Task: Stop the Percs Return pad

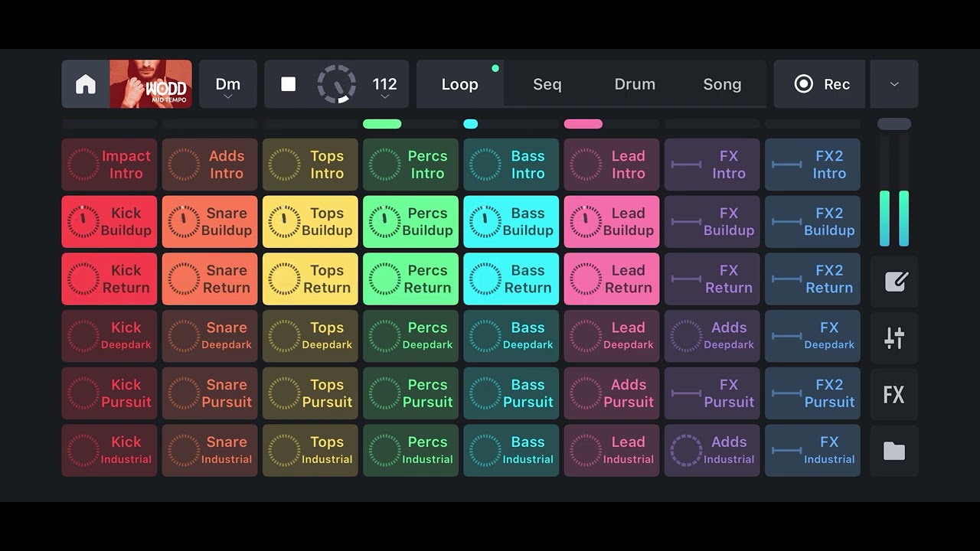Action: point(410,279)
